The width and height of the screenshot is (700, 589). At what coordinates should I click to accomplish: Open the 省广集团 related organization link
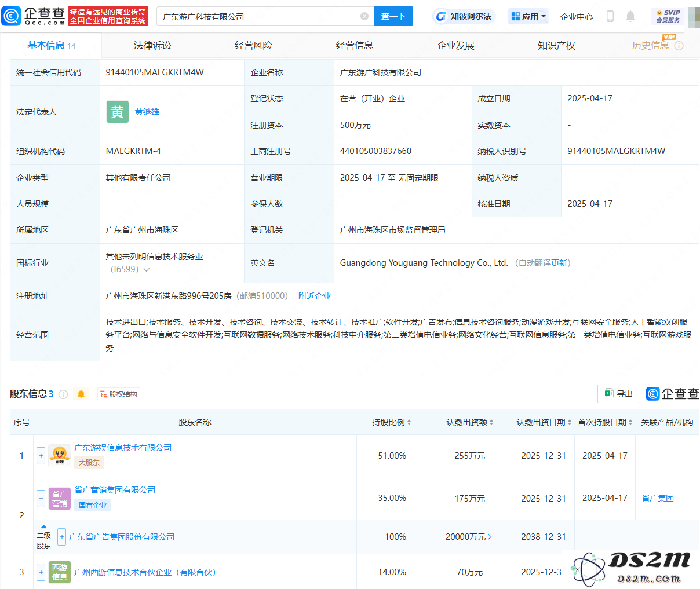(657, 498)
